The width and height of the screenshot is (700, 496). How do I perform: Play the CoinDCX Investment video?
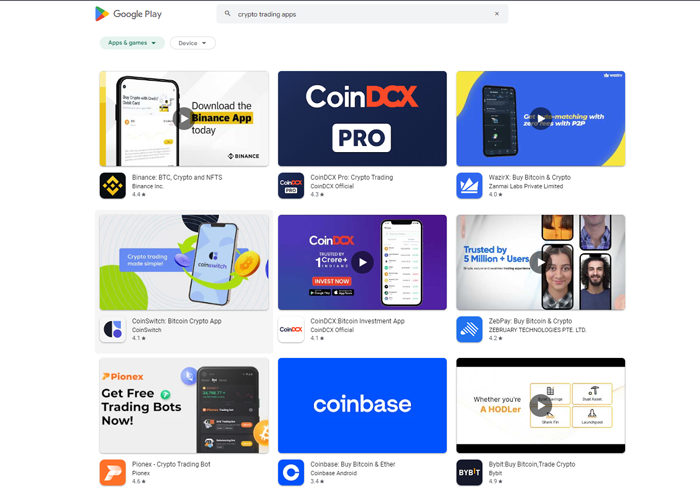[x=362, y=263]
